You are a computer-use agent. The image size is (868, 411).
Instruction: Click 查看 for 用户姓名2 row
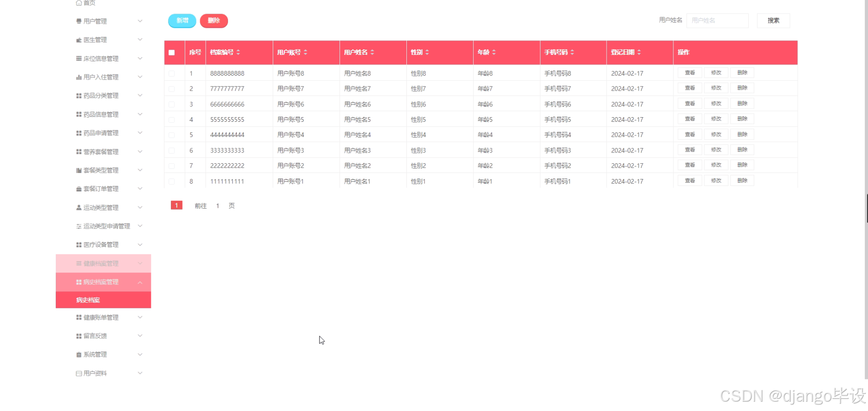point(690,165)
